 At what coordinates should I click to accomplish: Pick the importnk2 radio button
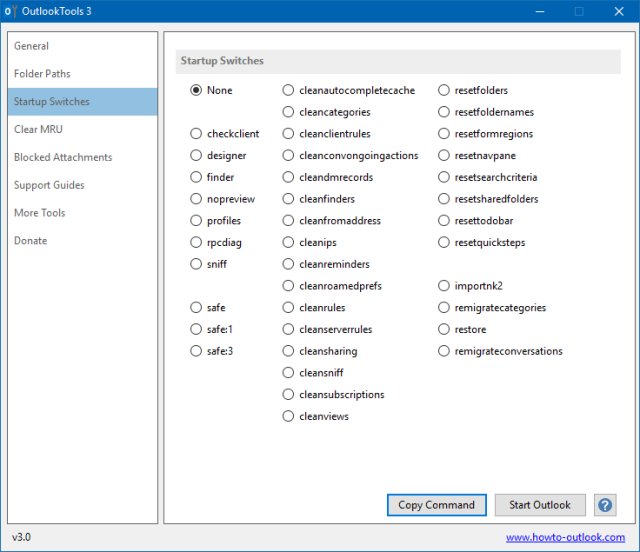[444, 286]
